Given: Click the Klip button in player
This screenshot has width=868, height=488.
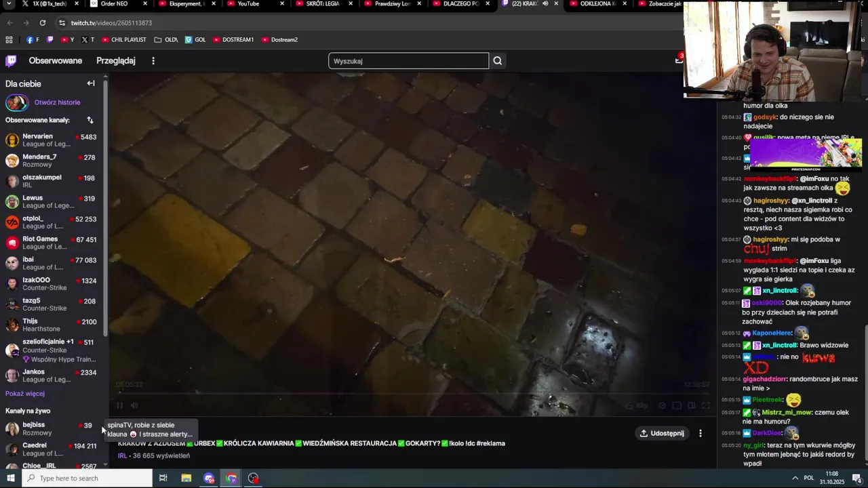Looking at the screenshot, I should point(636,405).
